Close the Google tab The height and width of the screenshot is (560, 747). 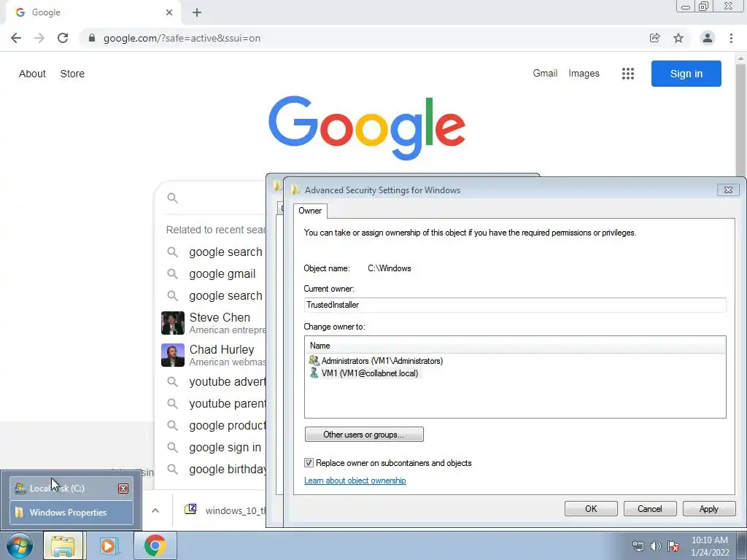pyautogui.click(x=169, y=12)
